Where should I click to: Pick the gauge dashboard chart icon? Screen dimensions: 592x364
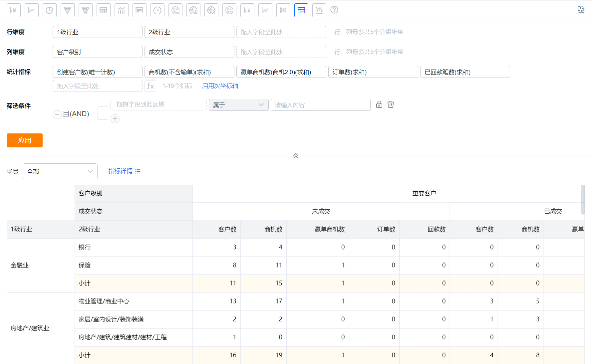pyautogui.click(x=157, y=10)
